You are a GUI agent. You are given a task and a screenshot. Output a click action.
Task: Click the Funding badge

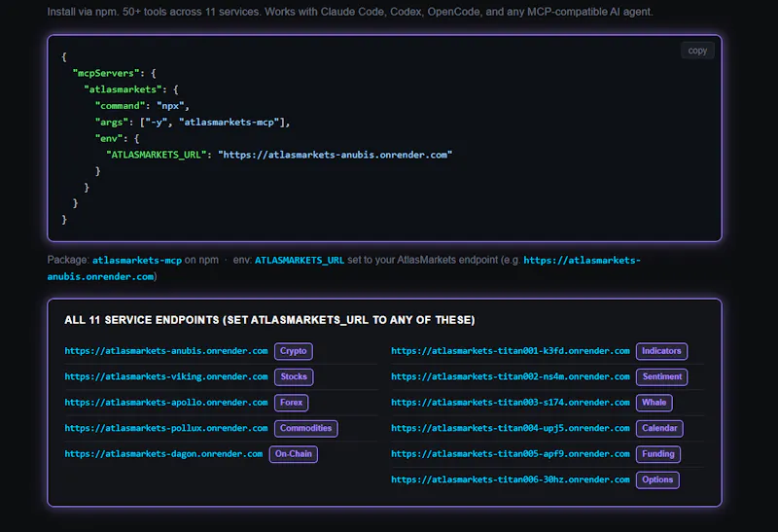tap(658, 454)
